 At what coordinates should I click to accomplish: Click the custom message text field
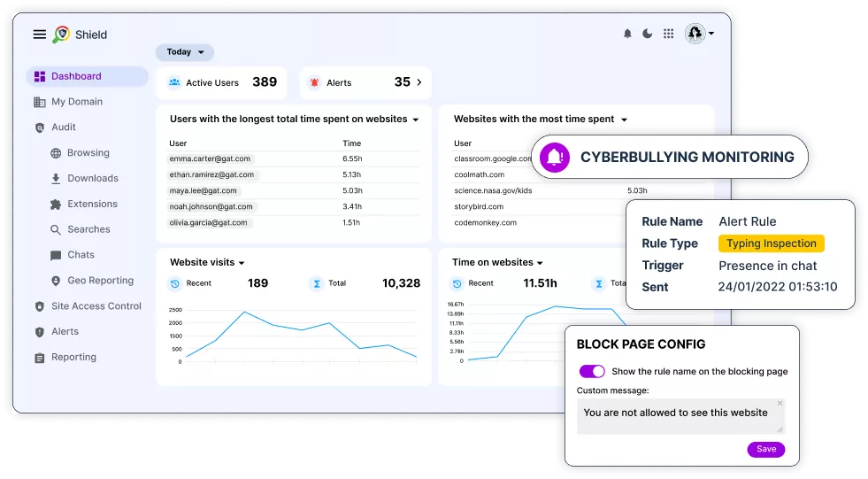tap(680, 414)
